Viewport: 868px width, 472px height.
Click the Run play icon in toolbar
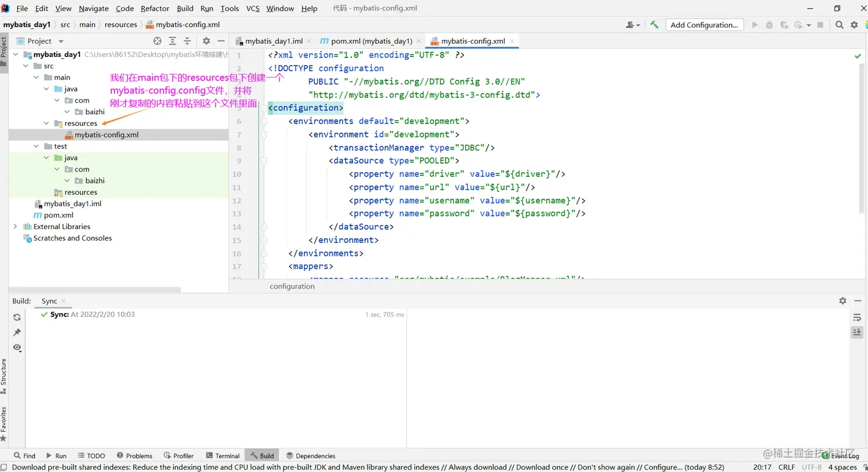tap(755, 25)
